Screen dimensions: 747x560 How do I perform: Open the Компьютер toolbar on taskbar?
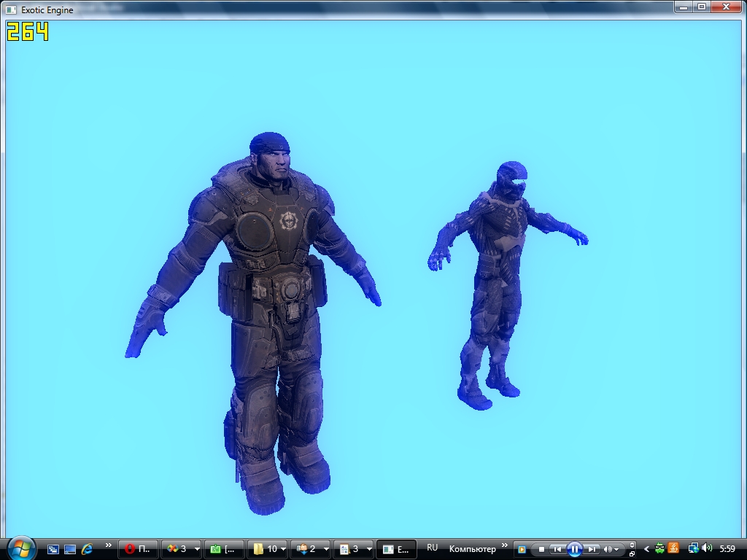(x=472, y=549)
